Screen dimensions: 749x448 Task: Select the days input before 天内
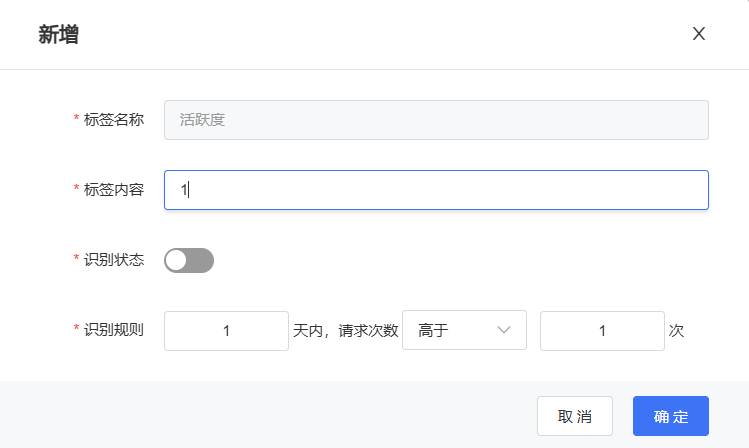226,331
